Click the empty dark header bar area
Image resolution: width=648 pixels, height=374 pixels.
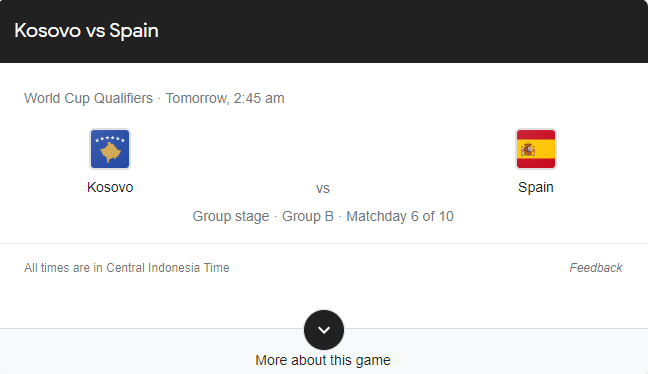click(401, 31)
